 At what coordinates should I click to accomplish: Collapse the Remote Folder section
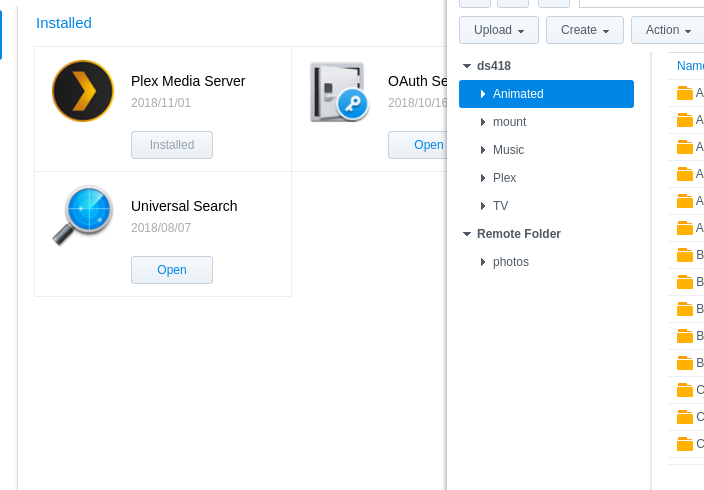pyautogui.click(x=467, y=234)
